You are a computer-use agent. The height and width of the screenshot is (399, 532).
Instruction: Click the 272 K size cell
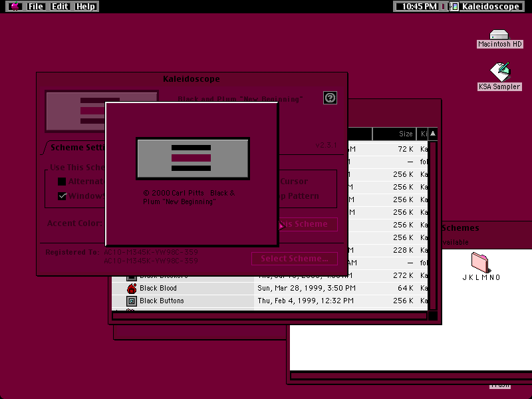[x=403, y=275]
